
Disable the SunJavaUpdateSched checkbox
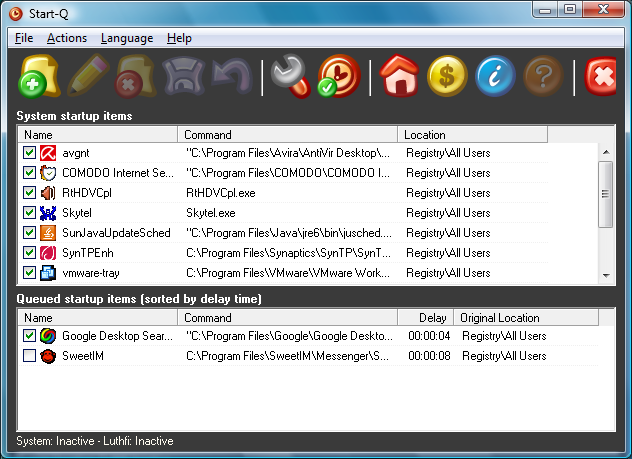(29, 233)
